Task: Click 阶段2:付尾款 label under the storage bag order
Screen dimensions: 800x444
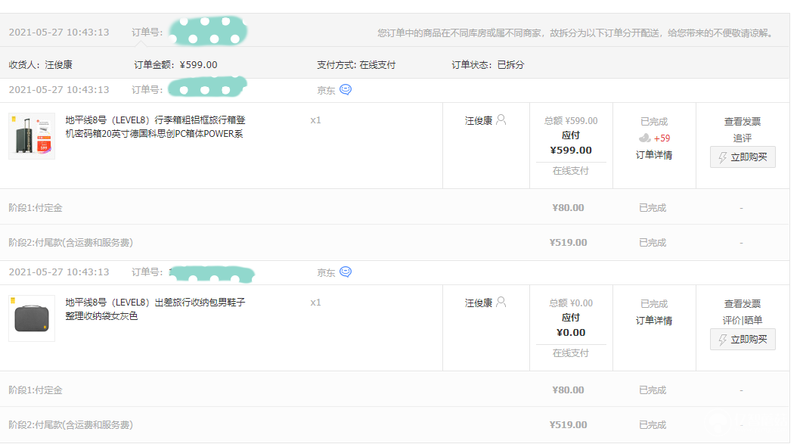Action: tap(70, 425)
